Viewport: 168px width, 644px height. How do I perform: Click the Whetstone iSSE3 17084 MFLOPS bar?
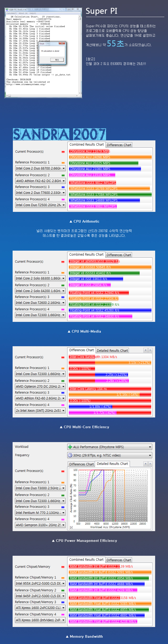point(111,195)
